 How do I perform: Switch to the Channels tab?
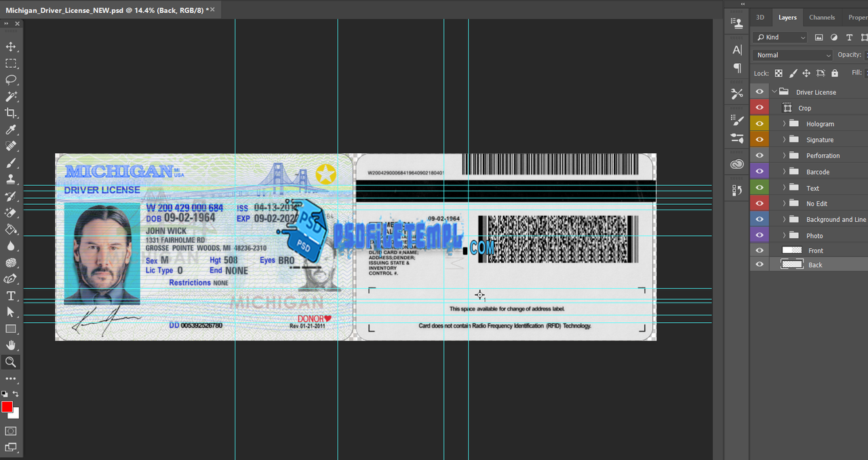click(822, 17)
